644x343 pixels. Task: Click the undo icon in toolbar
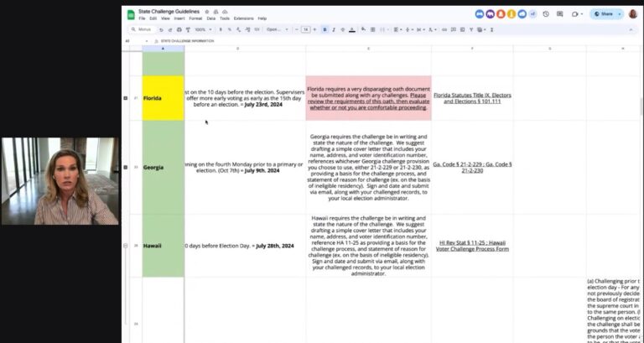(162, 29)
